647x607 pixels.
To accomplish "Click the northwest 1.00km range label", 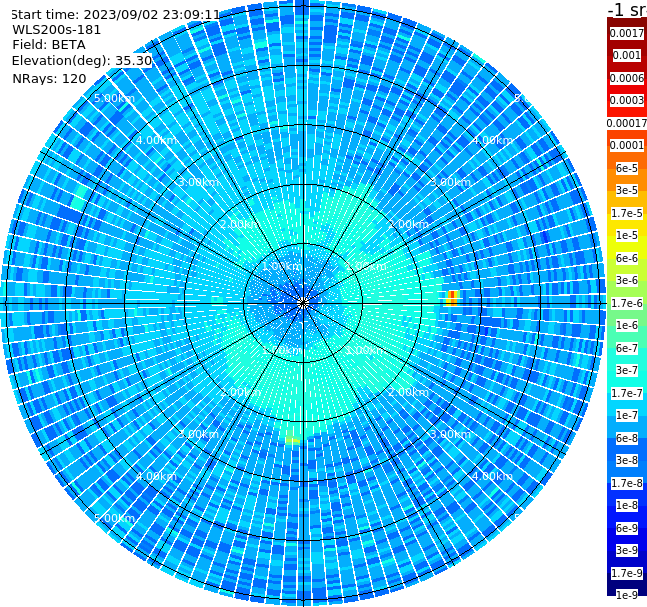I will click(x=282, y=266).
